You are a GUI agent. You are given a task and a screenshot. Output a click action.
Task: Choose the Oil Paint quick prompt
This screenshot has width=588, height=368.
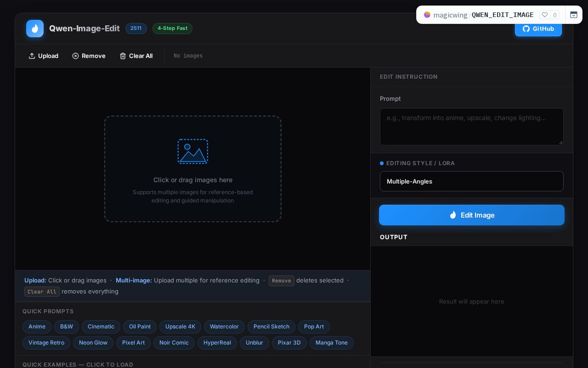[140, 327]
